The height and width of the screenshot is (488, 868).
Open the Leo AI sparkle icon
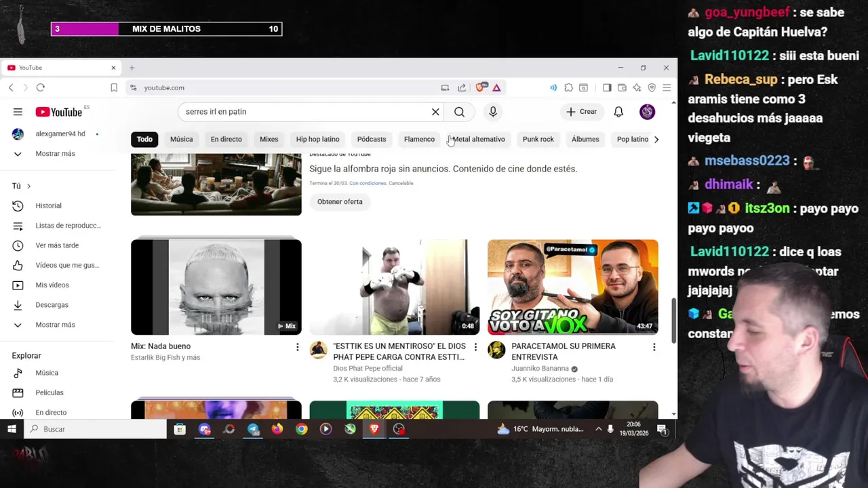click(x=637, y=87)
